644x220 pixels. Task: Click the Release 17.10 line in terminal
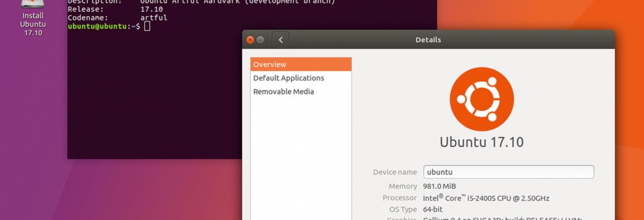tap(115, 9)
